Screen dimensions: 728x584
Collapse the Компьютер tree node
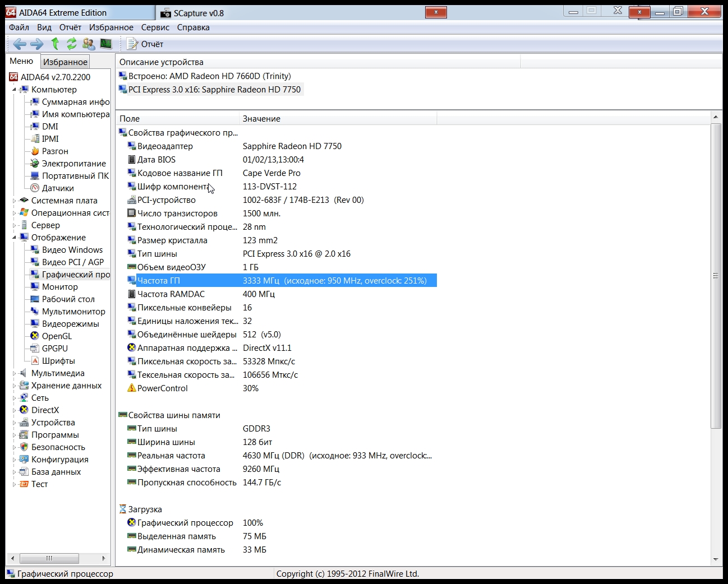pyautogui.click(x=14, y=90)
